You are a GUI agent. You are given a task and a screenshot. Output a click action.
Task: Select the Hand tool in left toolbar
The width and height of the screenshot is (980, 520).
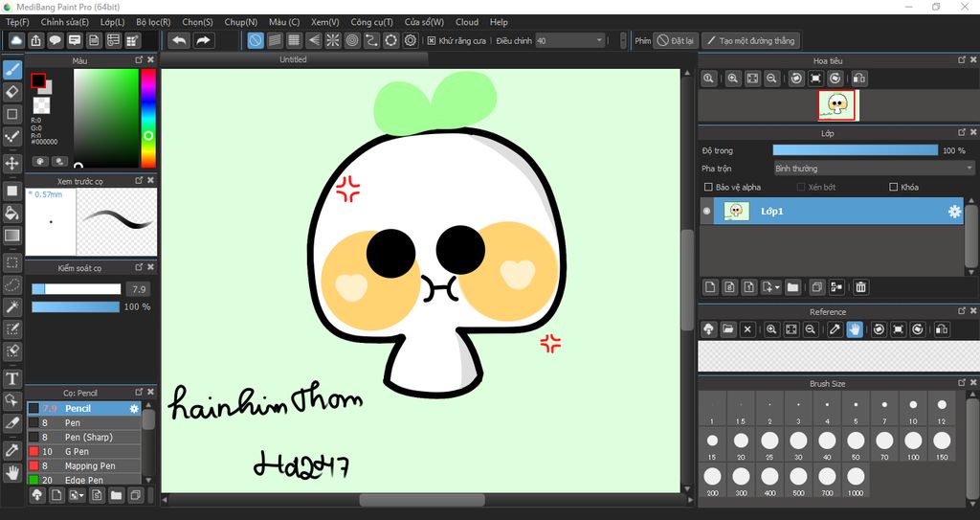[11, 472]
